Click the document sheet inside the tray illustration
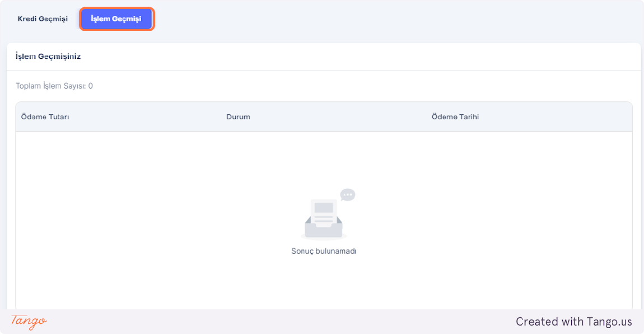Screen dimensions: 644x334 coord(324,211)
